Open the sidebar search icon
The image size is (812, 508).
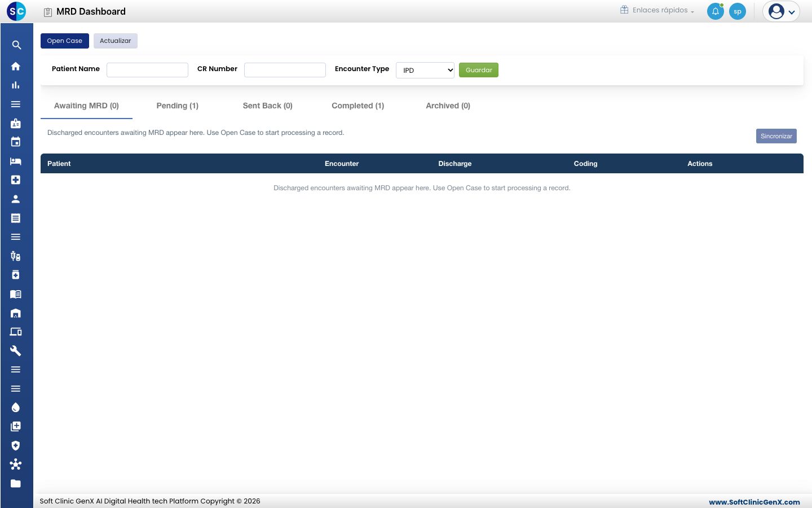[x=16, y=45]
